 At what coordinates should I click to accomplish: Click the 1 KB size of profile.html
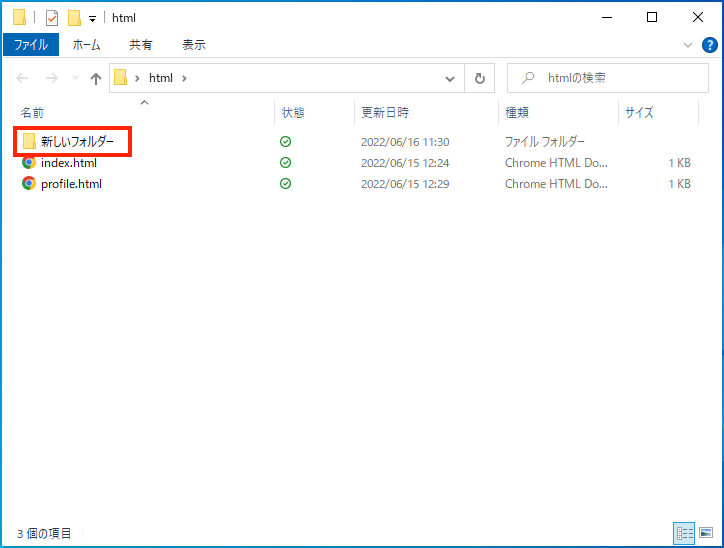coord(679,184)
